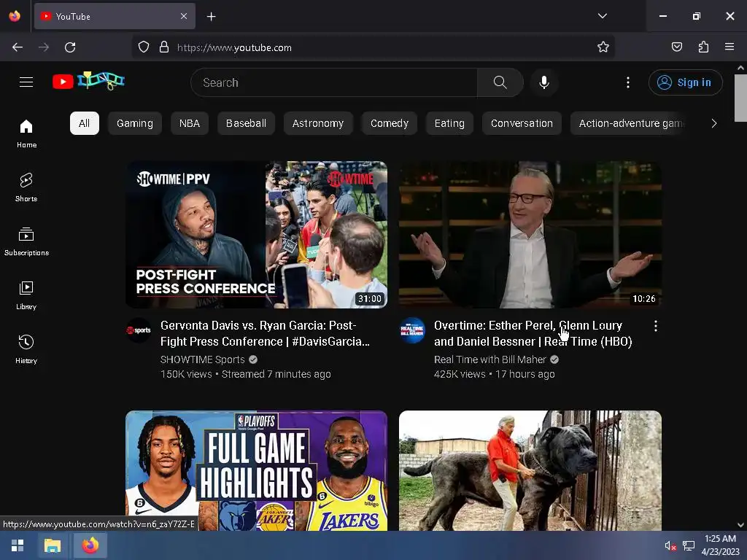Open network status tray icon
Screen dimensions: 747x560
[x=689, y=545]
